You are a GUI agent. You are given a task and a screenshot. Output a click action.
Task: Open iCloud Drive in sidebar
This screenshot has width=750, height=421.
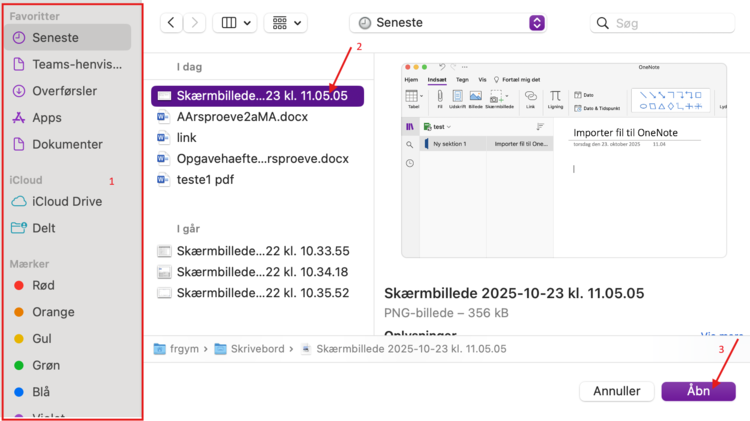pos(66,201)
